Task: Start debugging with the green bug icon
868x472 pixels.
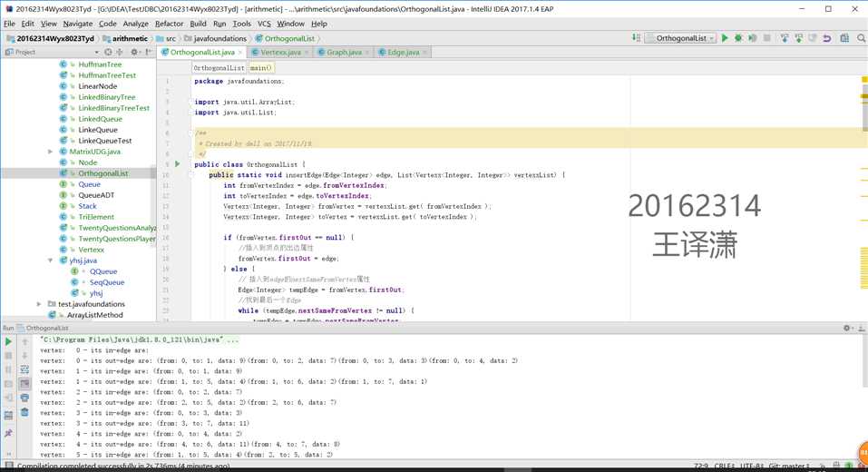Action: click(x=738, y=38)
